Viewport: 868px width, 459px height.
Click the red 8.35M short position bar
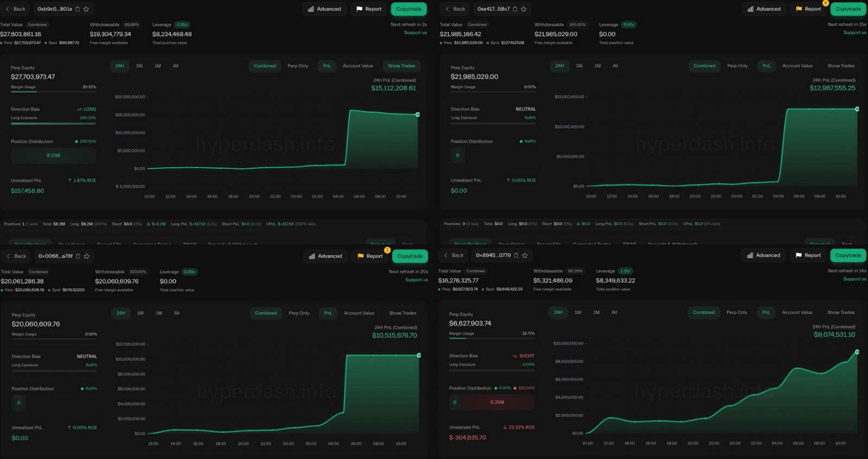click(x=497, y=402)
